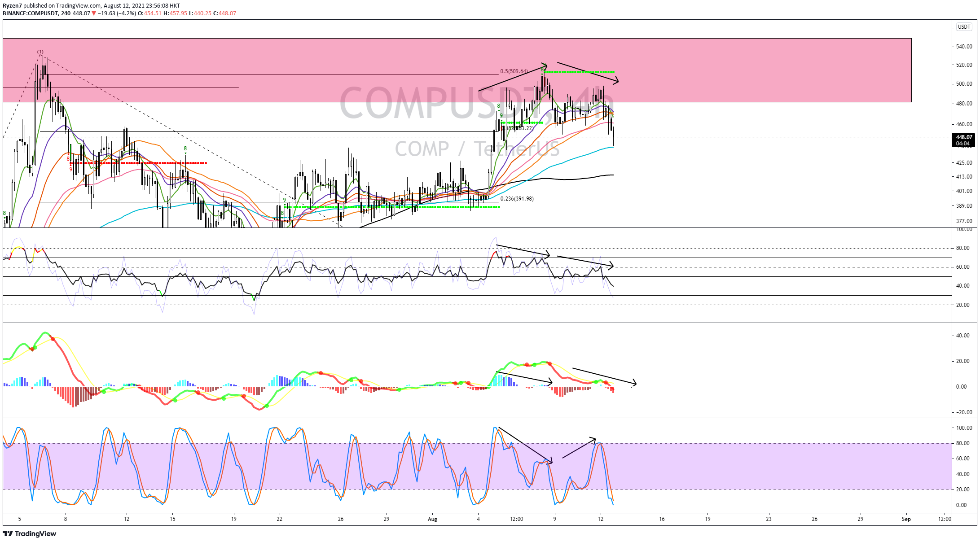Click the 15 date label on time axis
The width and height of the screenshot is (980, 542).
click(x=172, y=519)
